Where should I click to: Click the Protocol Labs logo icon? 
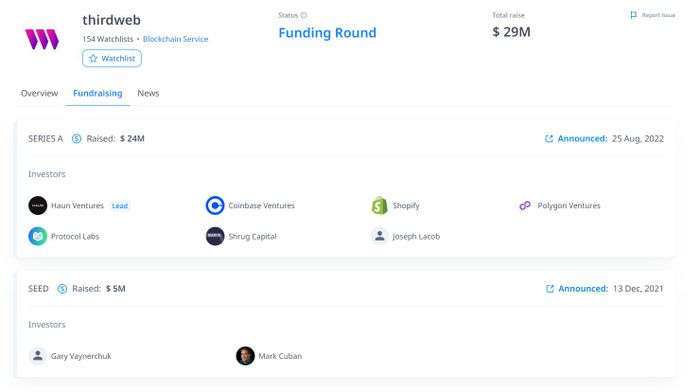coord(38,236)
